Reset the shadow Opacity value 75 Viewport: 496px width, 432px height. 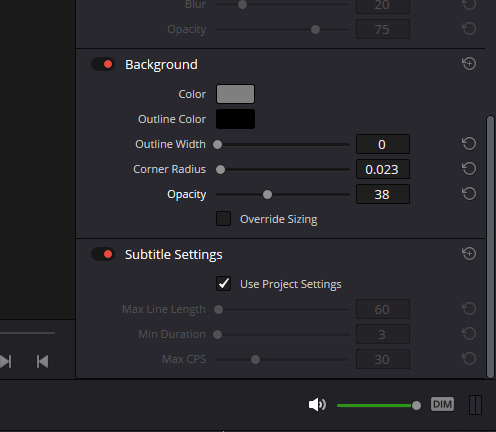point(469,29)
